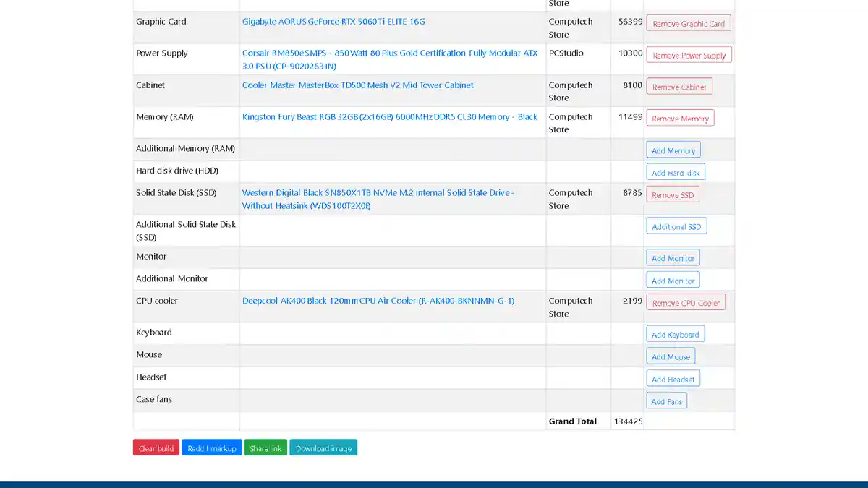868x488 pixels.
Task: Open the Reddit markup option
Action: (212, 448)
